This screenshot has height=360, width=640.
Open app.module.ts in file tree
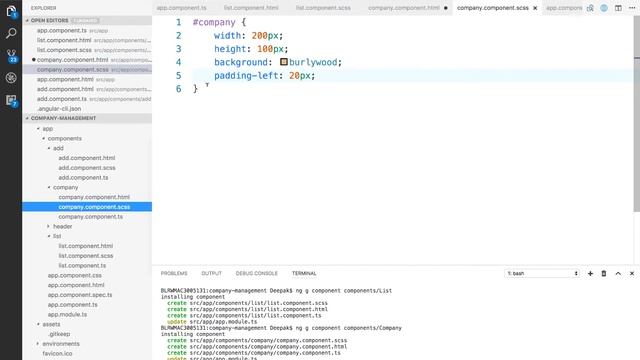(x=67, y=315)
